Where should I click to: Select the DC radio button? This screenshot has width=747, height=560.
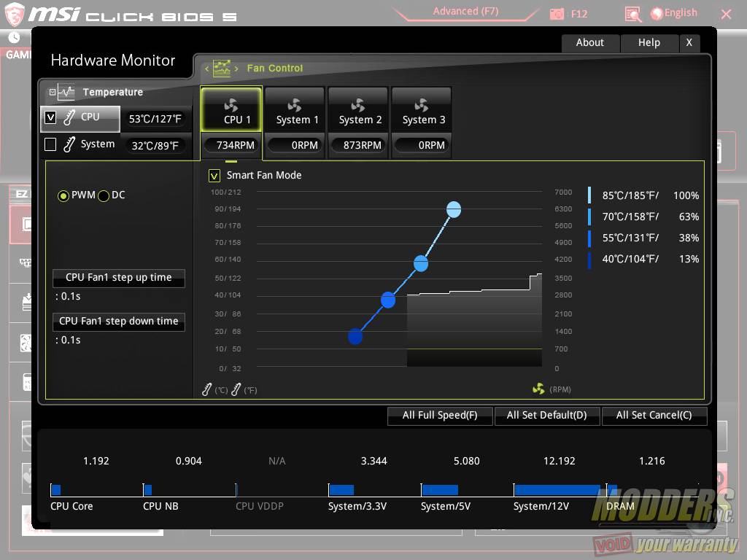pyautogui.click(x=104, y=195)
